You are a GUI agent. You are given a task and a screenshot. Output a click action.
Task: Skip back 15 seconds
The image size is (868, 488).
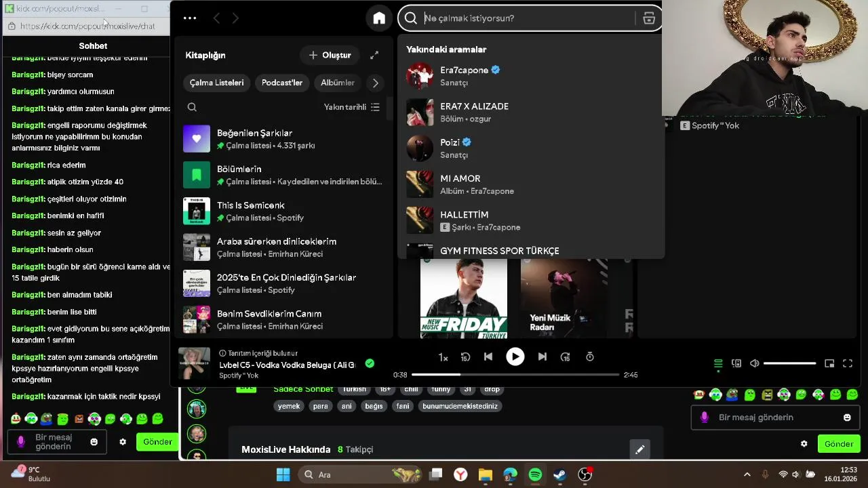click(466, 357)
